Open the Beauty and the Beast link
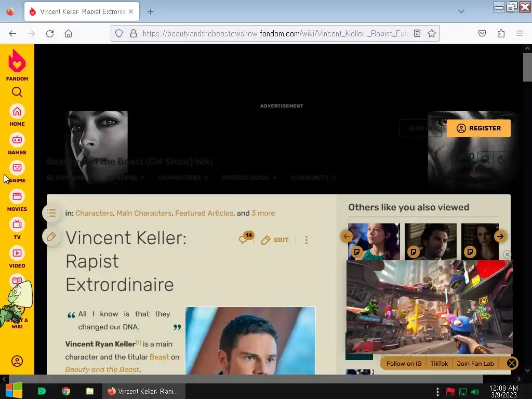This screenshot has width=532, height=399. [x=102, y=369]
